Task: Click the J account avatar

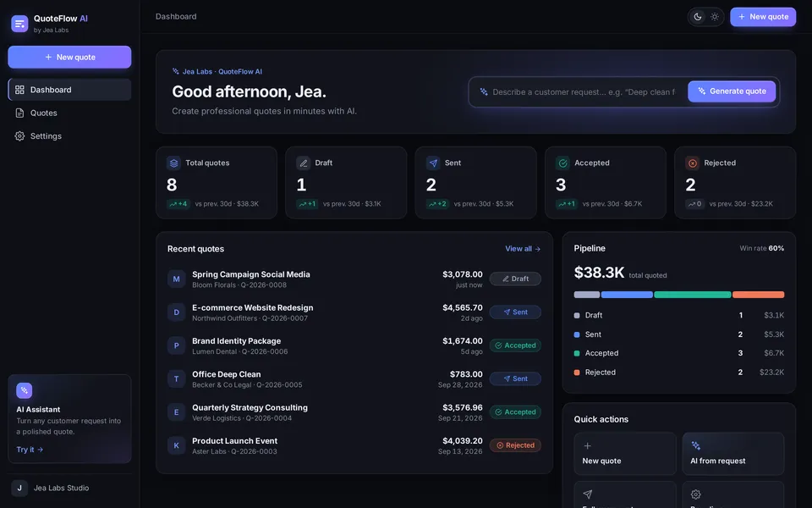Action: click(x=19, y=488)
